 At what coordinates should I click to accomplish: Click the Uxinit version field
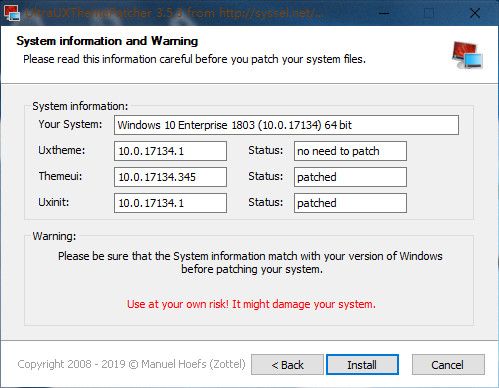[170, 203]
